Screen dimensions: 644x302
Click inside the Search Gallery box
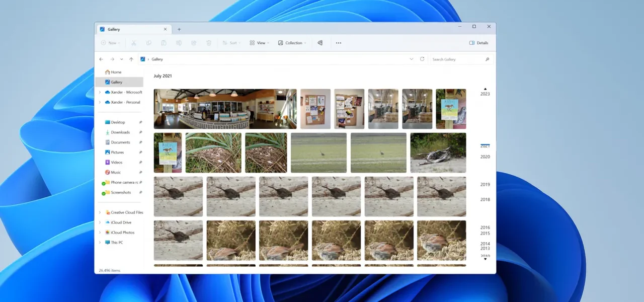pos(453,59)
